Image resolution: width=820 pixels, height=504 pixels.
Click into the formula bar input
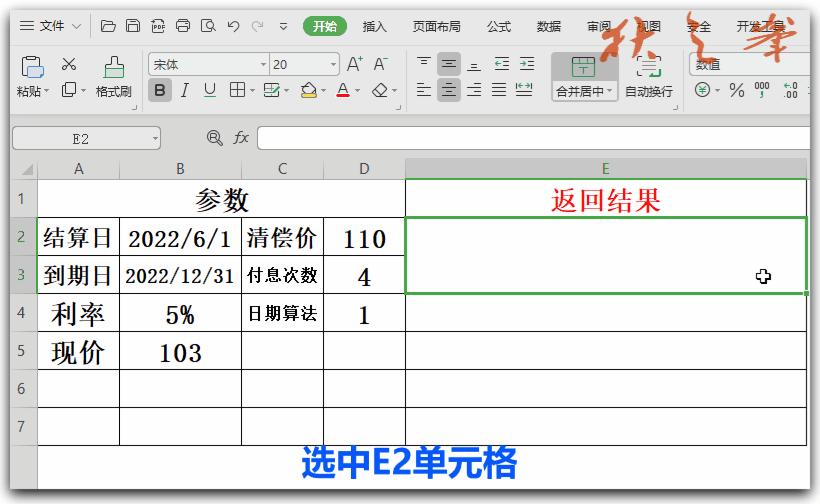click(x=533, y=139)
